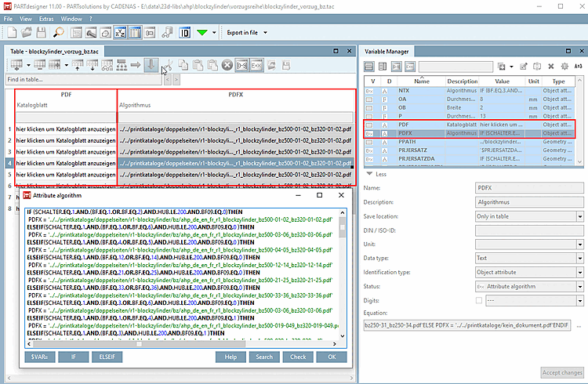Toggle the Digits checkbox
Viewport: 588px width, 384px height.
(479, 300)
